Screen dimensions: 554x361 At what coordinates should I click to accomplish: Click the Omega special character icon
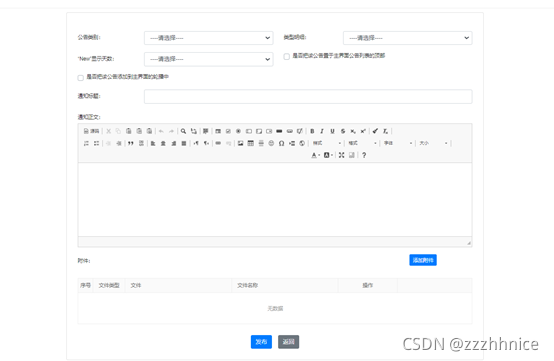281,143
